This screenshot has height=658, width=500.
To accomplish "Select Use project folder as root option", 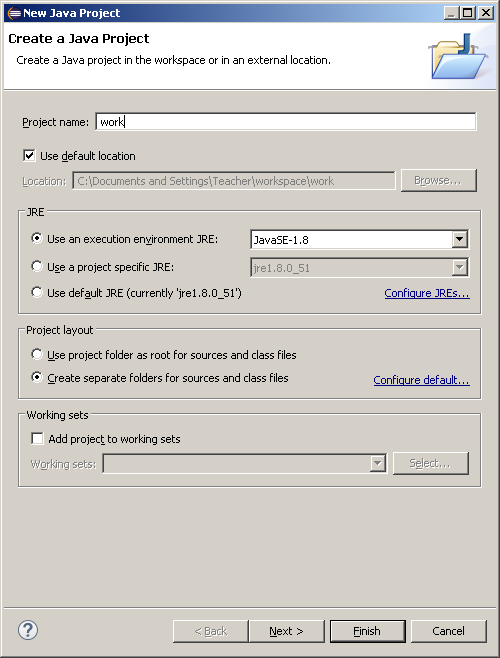I will click(x=37, y=354).
